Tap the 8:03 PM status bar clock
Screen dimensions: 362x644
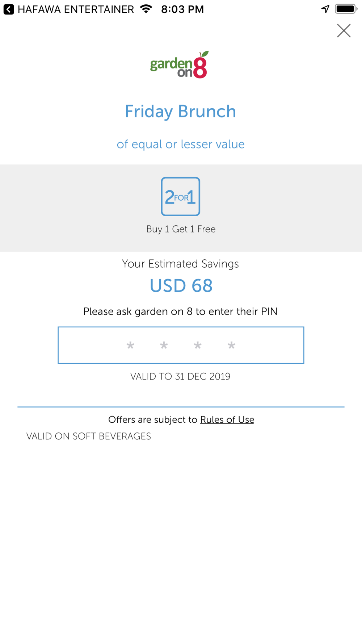(x=182, y=9)
